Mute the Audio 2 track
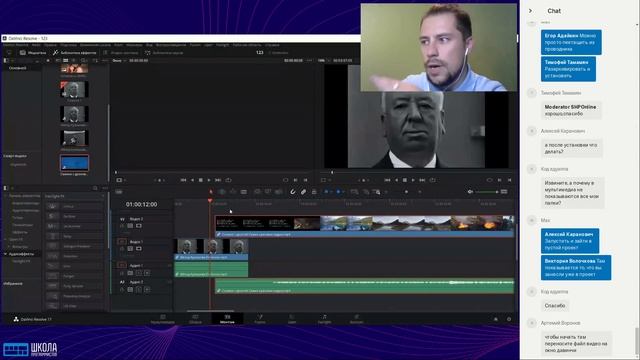 pos(147,289)
